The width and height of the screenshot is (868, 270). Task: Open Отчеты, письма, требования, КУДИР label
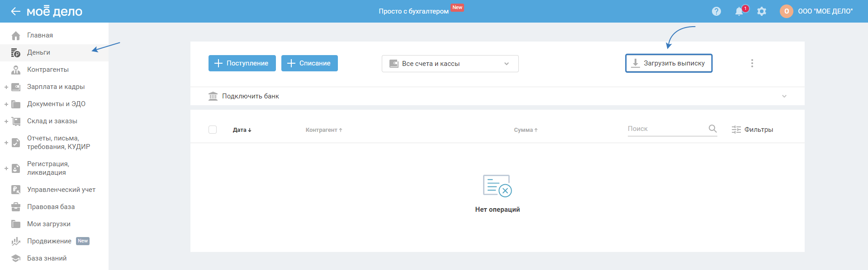coord(58,143)
